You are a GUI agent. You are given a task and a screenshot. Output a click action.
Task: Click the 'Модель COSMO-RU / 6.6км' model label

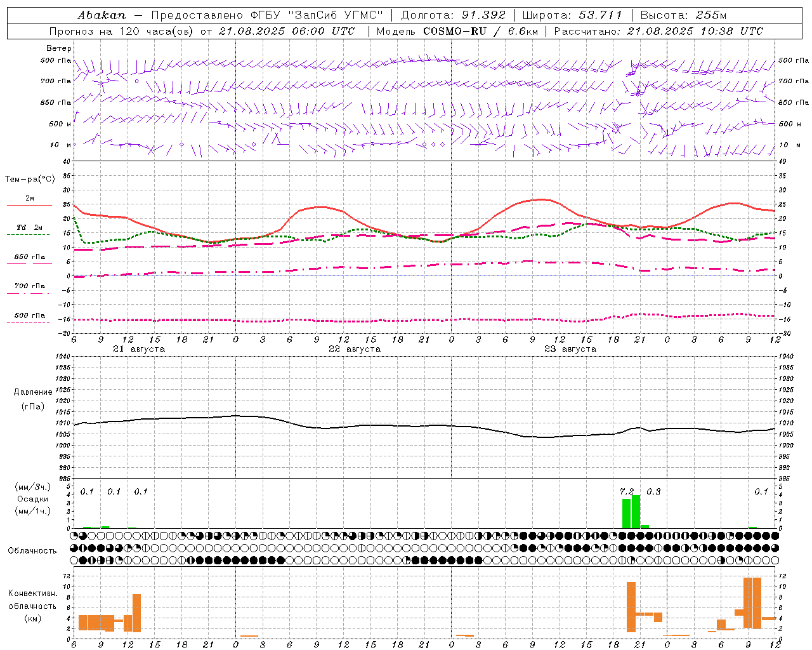[x=457, y=31]
